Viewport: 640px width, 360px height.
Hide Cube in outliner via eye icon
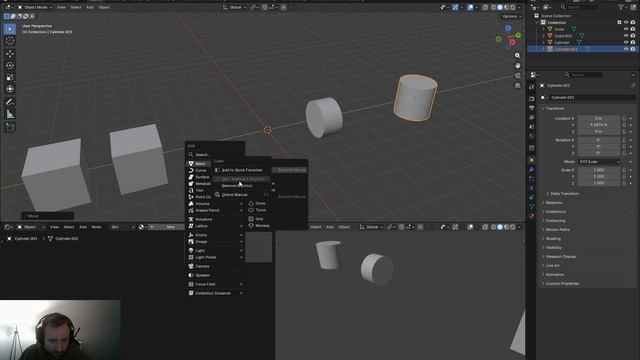[x=626, y=29]
